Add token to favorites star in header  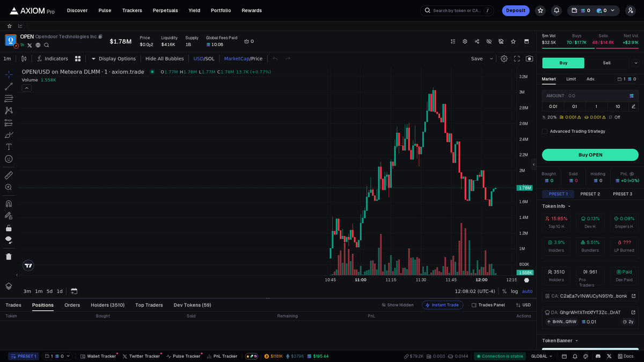pyautogui.click(x=514, y=41)
